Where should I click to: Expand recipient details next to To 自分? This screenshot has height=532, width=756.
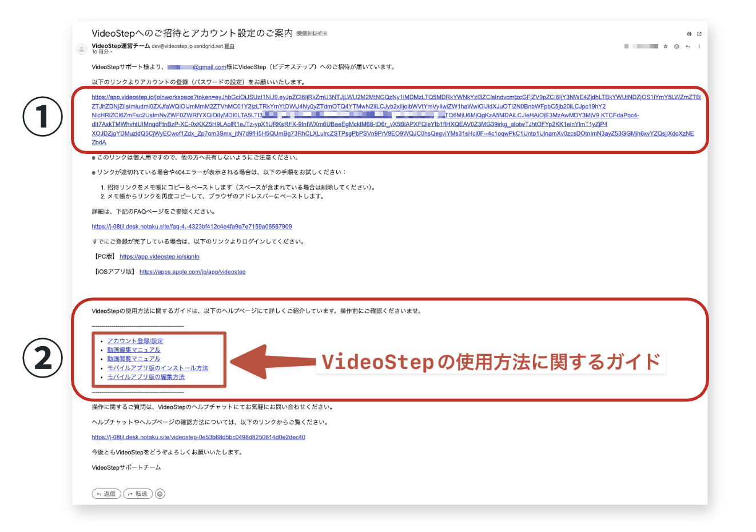[x=111, y=52]
